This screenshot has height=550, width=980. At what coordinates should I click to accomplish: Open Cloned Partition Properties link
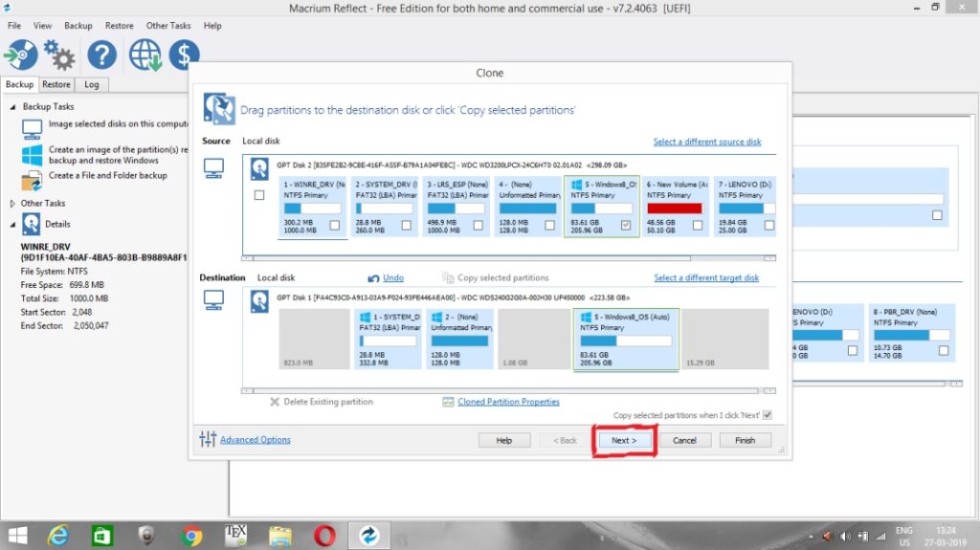point(508,402)
